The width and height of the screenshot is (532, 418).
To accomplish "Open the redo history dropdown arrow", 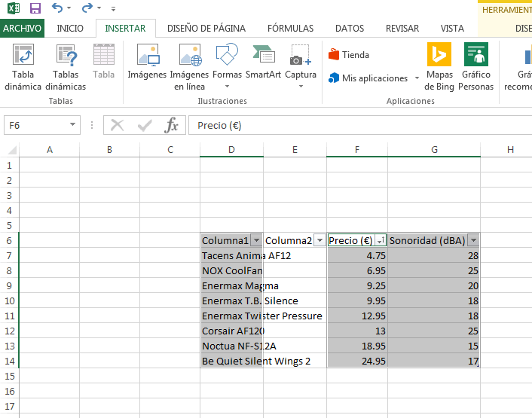I will click(x=99, y=8).
